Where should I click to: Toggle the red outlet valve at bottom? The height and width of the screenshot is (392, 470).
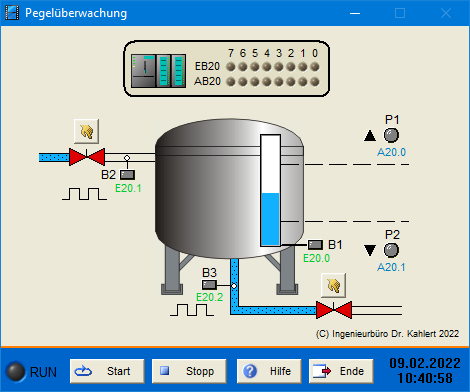[x=334, y=310]
